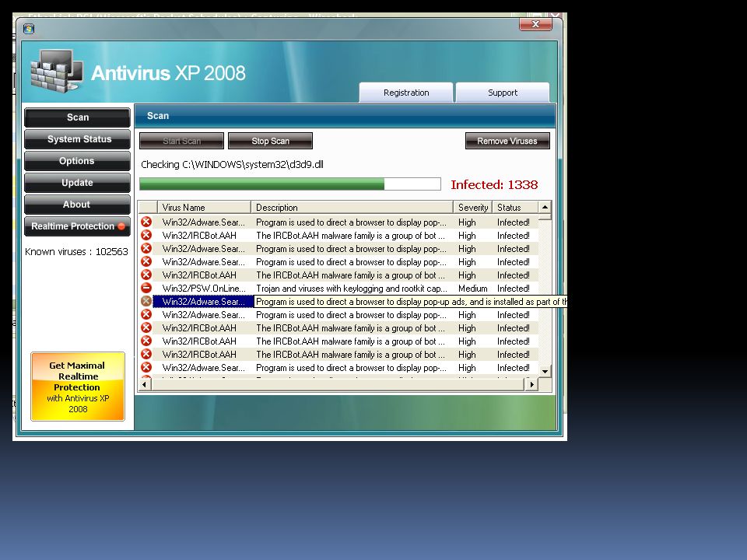The height and width of the screenshot is (560, 747).
Task: Click the list's scroll down arrow
Action: click(545, 371)
